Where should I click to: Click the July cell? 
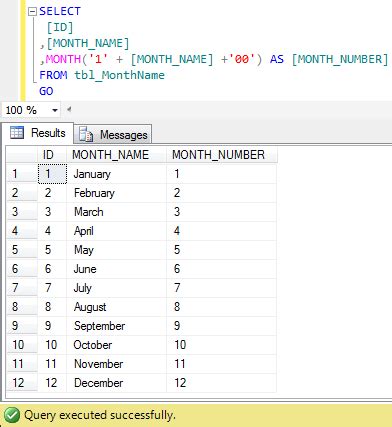point(116,288)
